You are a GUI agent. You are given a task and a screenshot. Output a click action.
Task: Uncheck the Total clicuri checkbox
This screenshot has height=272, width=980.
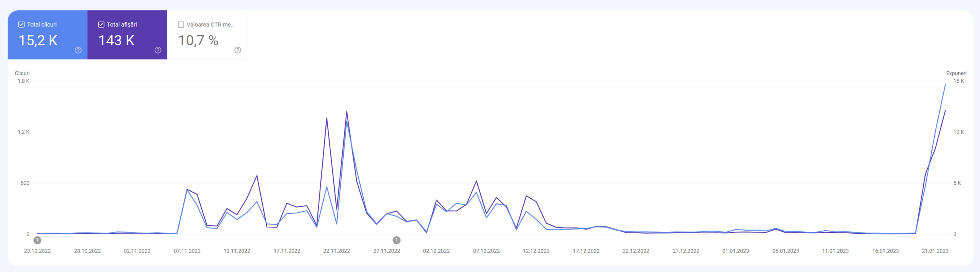coord(21,25)
